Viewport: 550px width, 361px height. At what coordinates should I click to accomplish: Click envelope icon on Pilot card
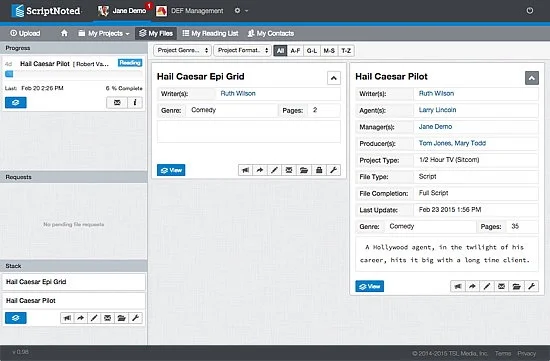click(502, 286)
